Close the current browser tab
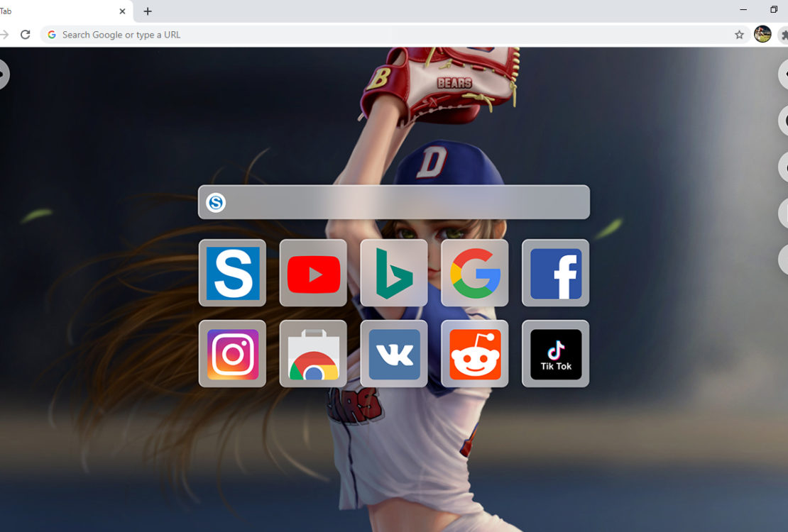This screenshot has width=788, height=532. coord(122,11)
